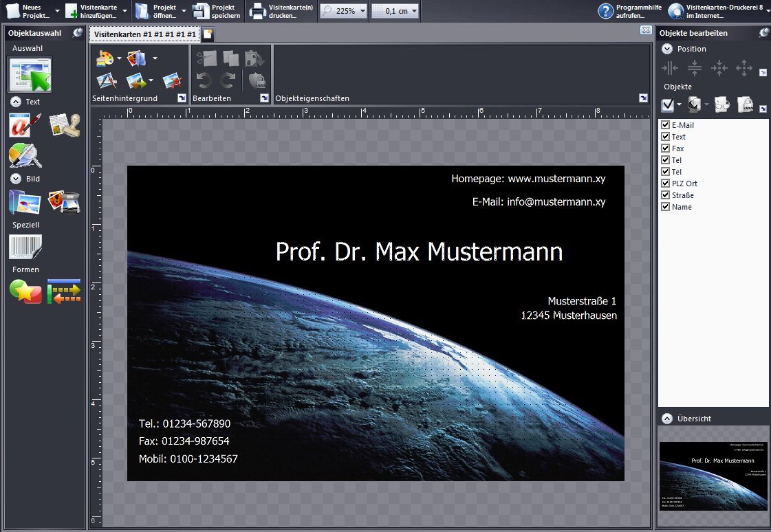Expand the Bild section chevron
Screen dimensions: 771x532
coord(16,179)
